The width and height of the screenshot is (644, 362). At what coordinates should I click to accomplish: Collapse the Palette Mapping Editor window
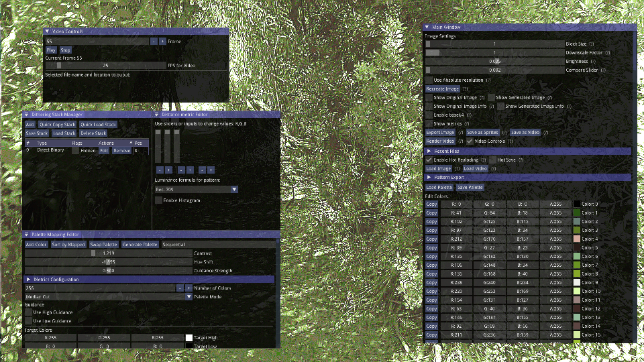27,235
